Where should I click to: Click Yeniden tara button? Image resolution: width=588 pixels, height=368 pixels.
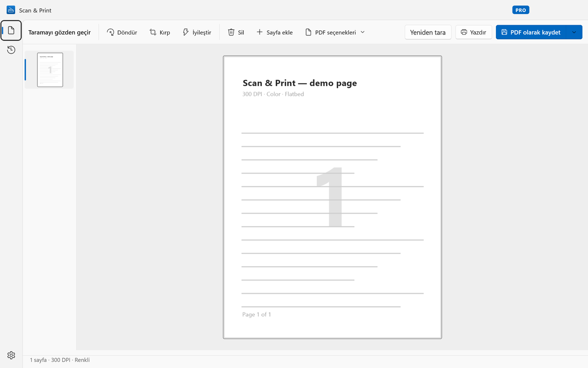click(428, 32)
